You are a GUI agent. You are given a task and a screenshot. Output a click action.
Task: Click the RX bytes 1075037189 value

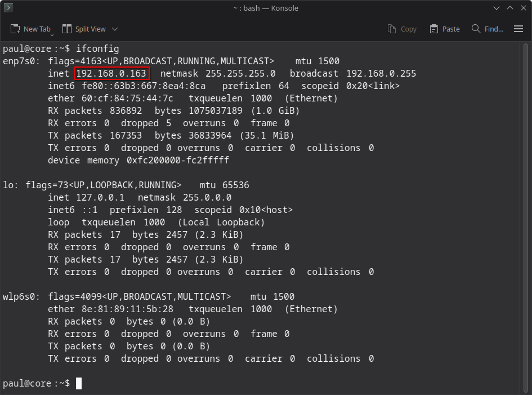coord(216,110)
